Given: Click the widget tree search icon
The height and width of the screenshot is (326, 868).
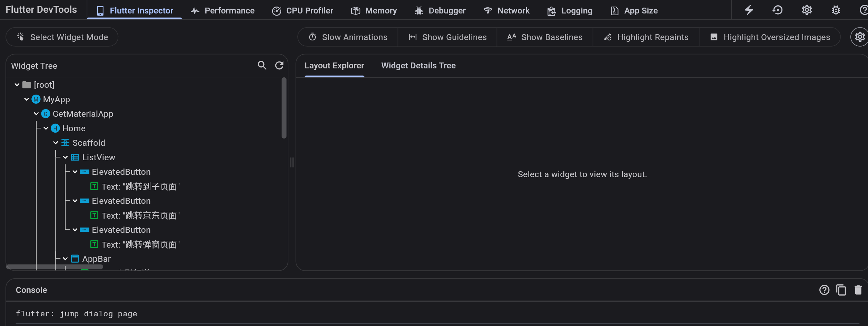Looking at the screenshot, I should 262,65.
